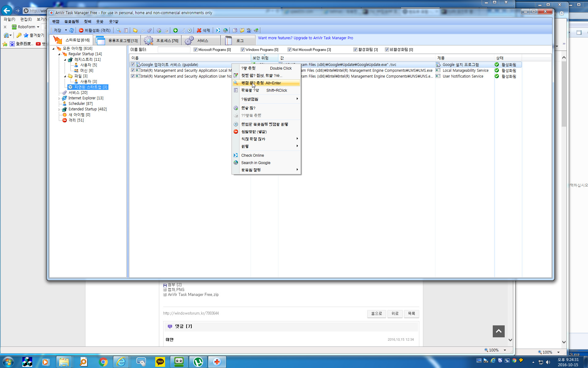588x368 pixels.
Task: Click the 위로 button on the webpage
Action: coord(395,314)
